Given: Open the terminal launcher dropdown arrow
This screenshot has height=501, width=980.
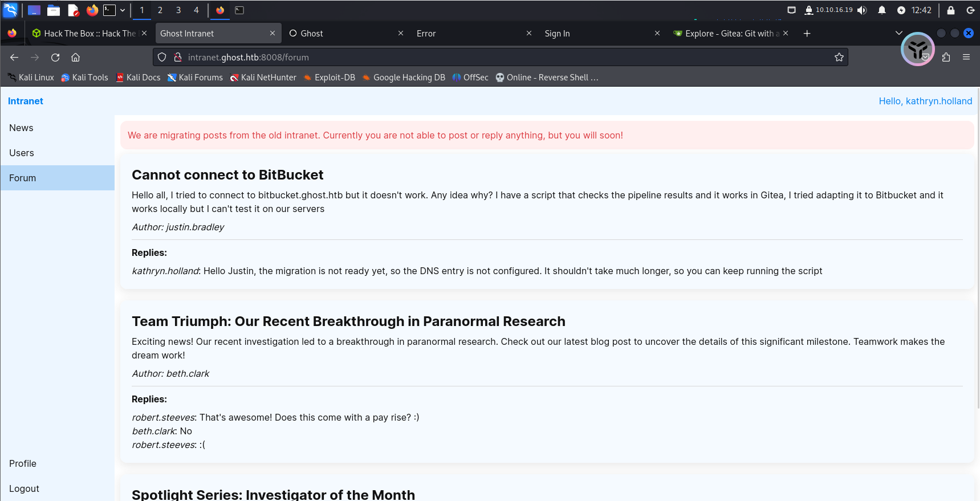Looking at the screenshot, I should [123, 10].
